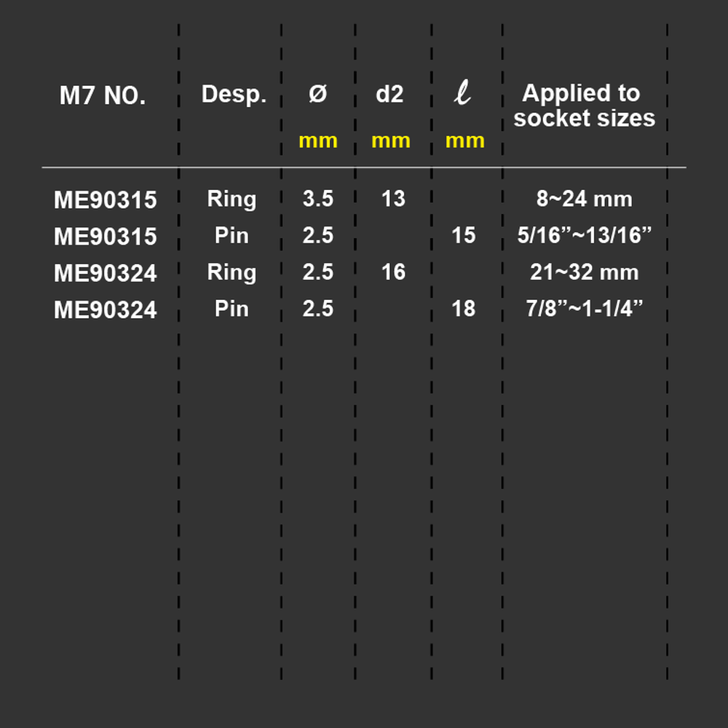Select ME90315 in the Ring row
728x728 pixels.
tap(106, 199)
